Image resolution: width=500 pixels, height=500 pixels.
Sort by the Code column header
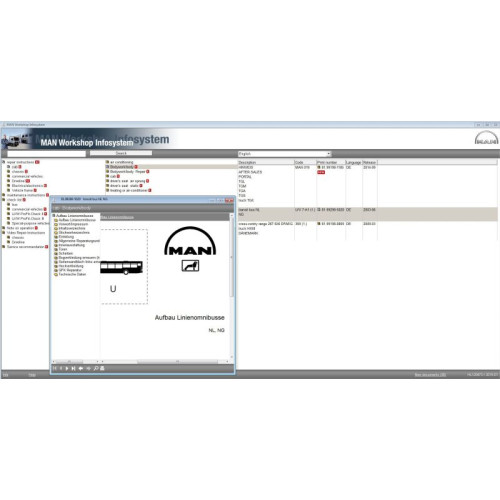tap(305, 162)
